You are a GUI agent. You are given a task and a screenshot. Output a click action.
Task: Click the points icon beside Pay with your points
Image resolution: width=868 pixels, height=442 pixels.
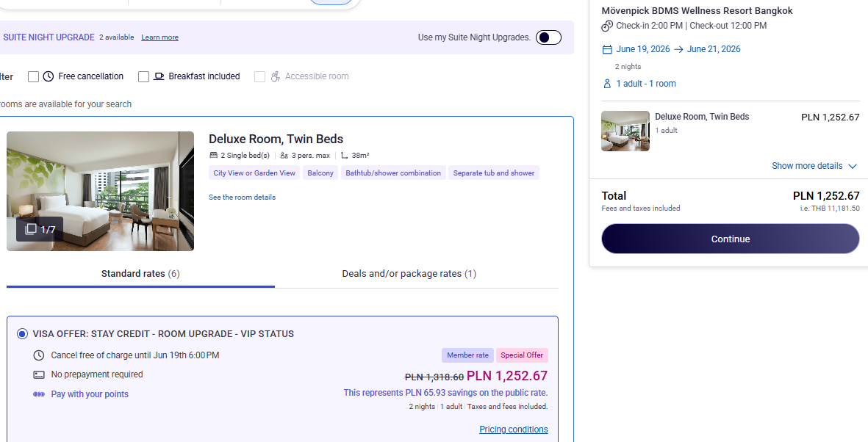coord(39,394)
